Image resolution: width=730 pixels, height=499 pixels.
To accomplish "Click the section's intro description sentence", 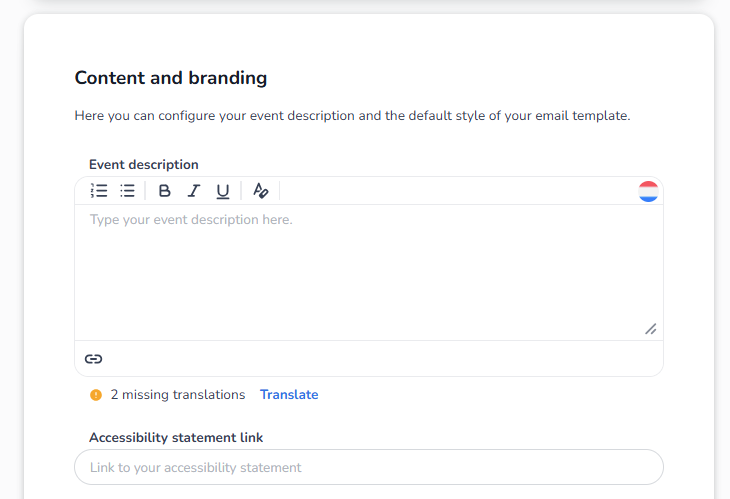I will (x=352, y=116).
